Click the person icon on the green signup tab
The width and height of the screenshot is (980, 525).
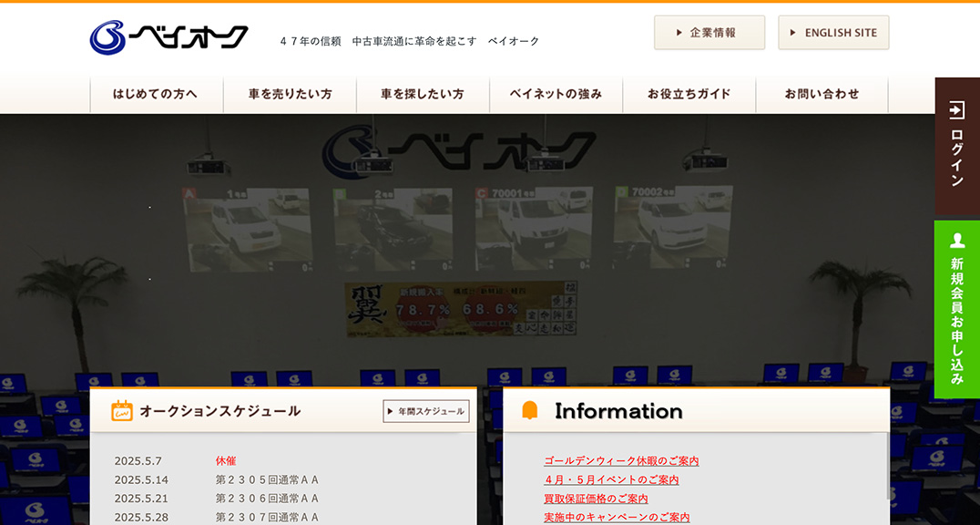[957, 241]
